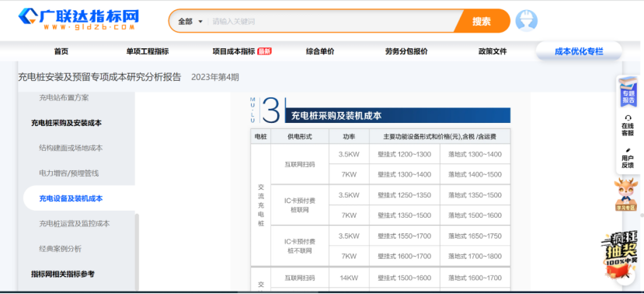The image size is (644, 294).
Task: Select 指标网相关指标参考 sidebar heading
Action: coord(63,274)
